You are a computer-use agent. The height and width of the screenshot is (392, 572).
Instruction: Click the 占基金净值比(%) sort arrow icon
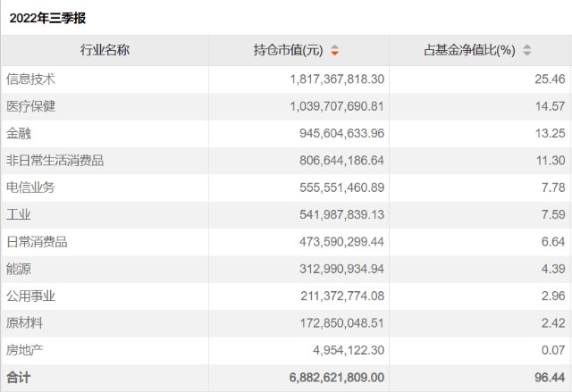(527, 51)
